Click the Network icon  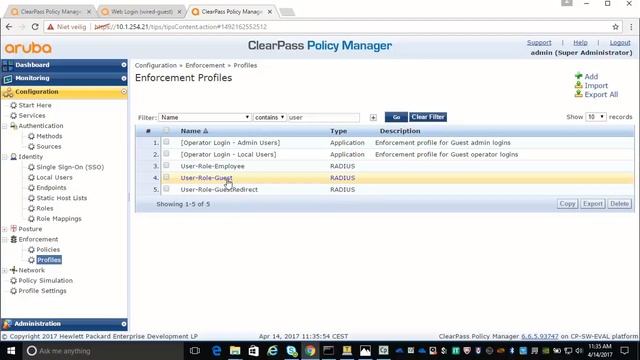13,270
